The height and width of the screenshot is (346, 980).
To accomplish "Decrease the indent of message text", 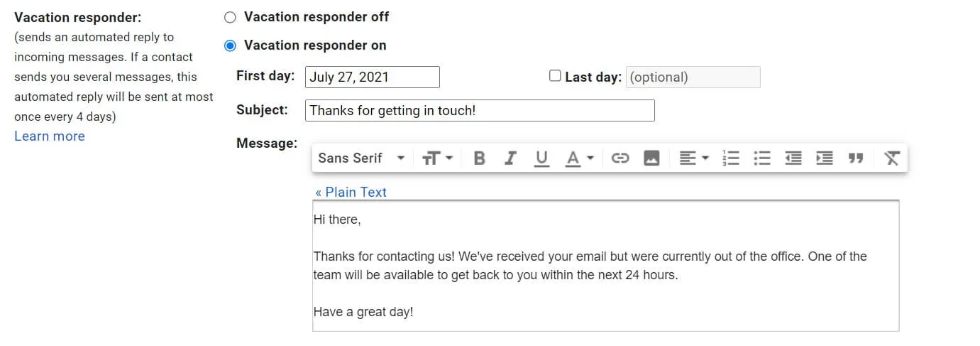I will click(x=793, y=158).
